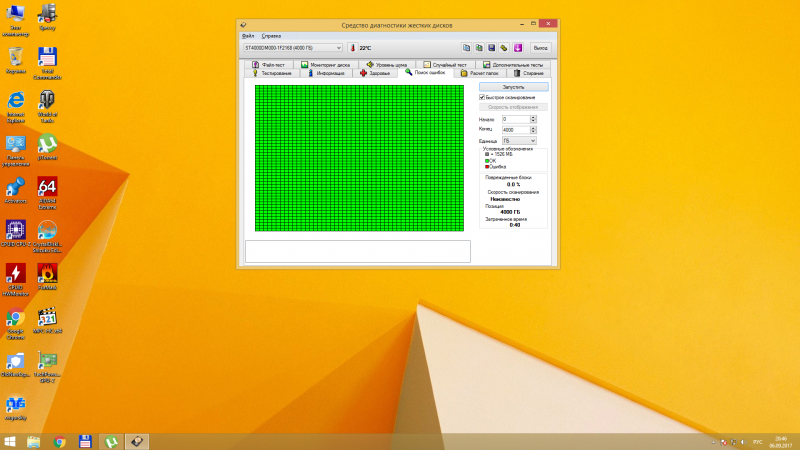This screenshot has height=450, width=800.
Task: Click the purple download arrow icon
Action: click(x=518, y=48)
